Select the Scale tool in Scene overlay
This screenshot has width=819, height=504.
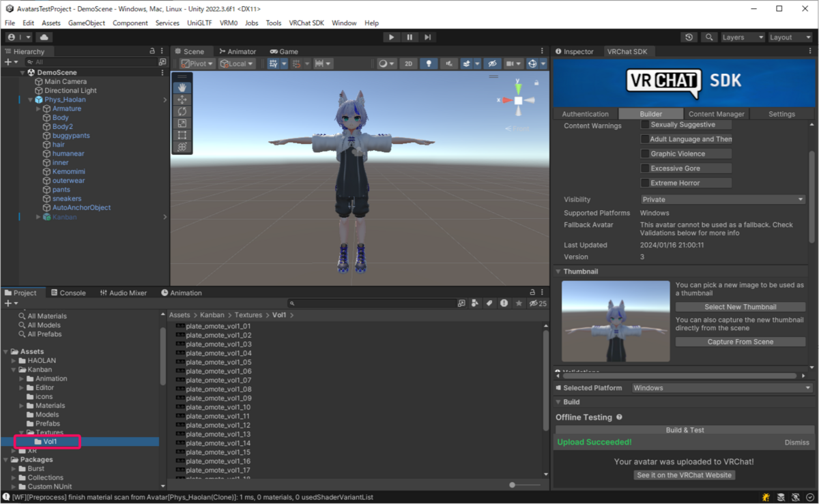pos(182,123)
